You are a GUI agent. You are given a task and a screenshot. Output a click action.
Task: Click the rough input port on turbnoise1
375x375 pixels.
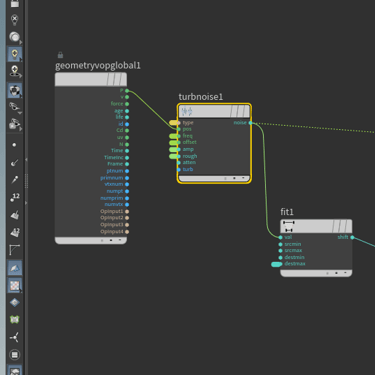(179, 156)
